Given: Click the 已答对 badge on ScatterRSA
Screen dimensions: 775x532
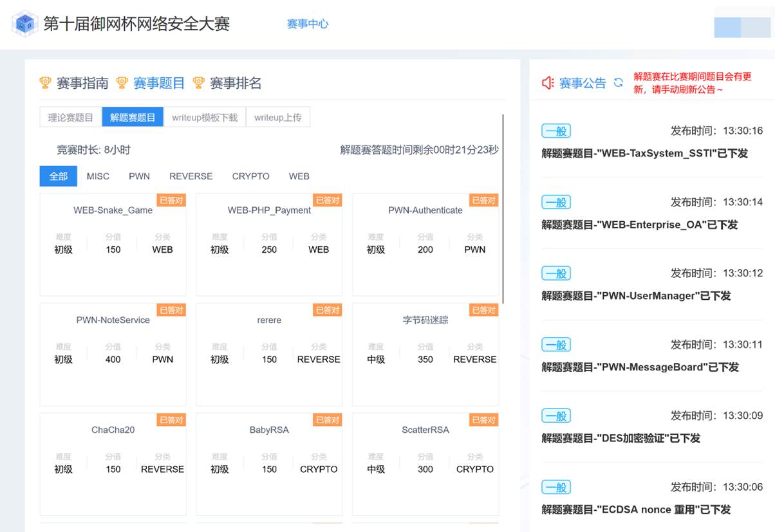Looking at the screenshot, I should pyautogui.click(x=483, y=419).
